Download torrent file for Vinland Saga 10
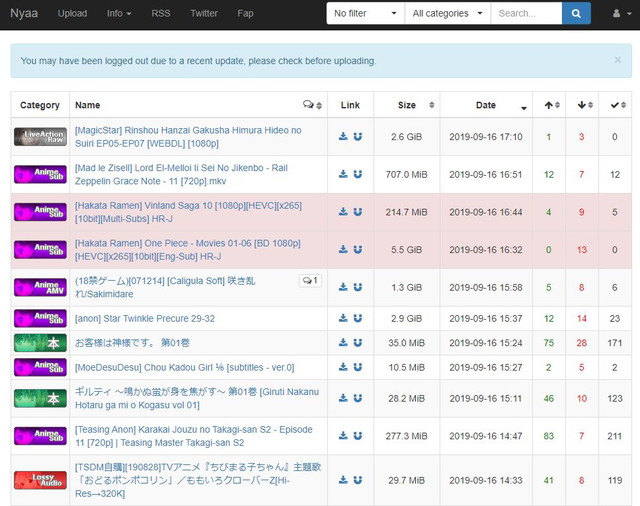640x506 pixels. (343, 211)
